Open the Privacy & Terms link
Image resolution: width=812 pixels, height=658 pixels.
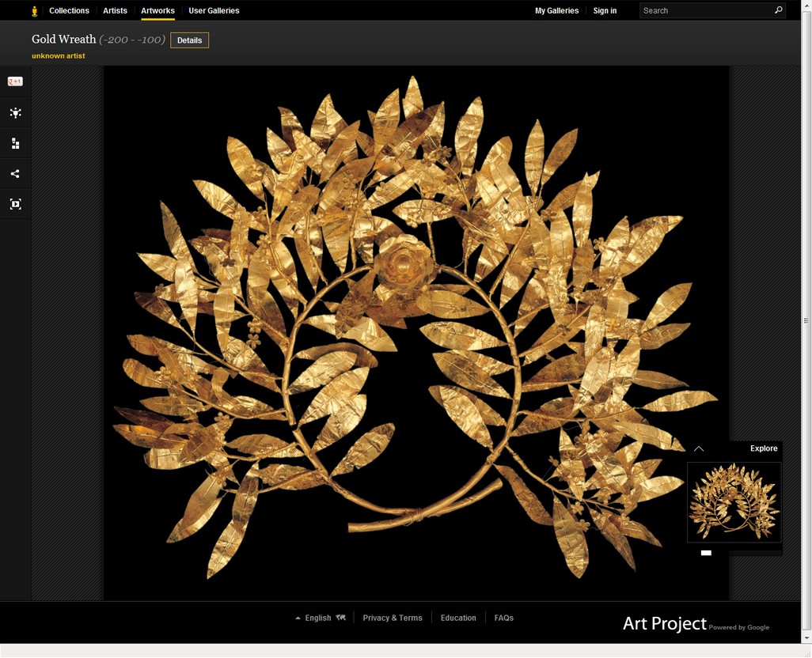[x=393, y=618]
